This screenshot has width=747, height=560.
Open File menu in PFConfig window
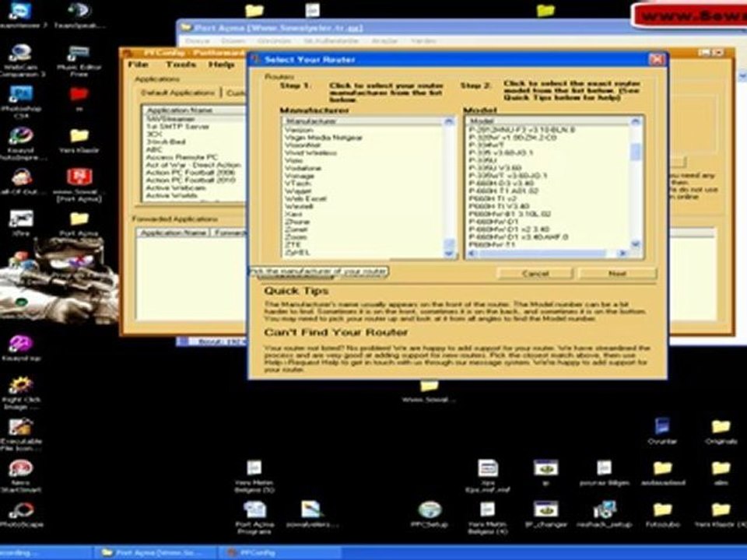pyautogui.click(x=139, y=65)
